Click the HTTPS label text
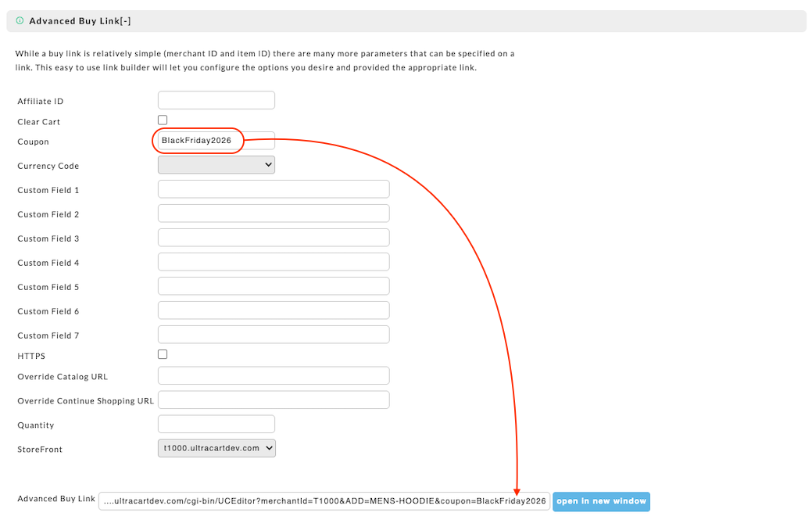 pyautogui.click(x=31, y=356)
